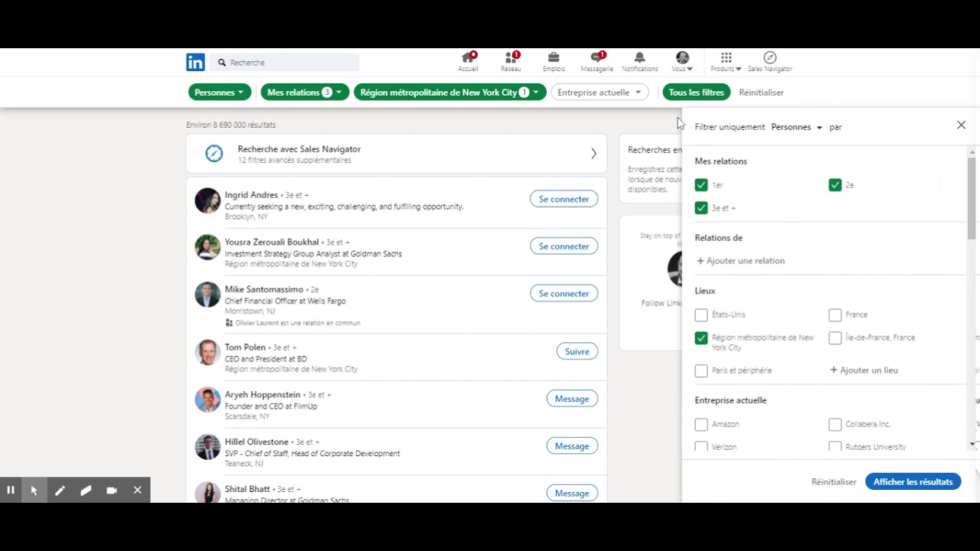Click the search magnifier icon
Image resolution: width=980 pixels, height=551 pixels.
point(222,63)
